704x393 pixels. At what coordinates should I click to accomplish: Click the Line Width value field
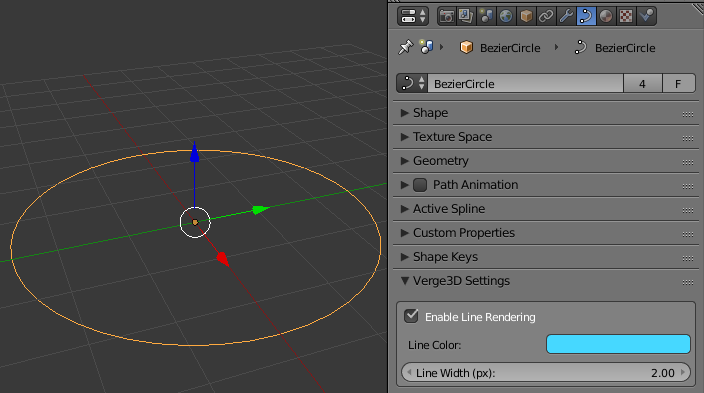pos(546,373)
